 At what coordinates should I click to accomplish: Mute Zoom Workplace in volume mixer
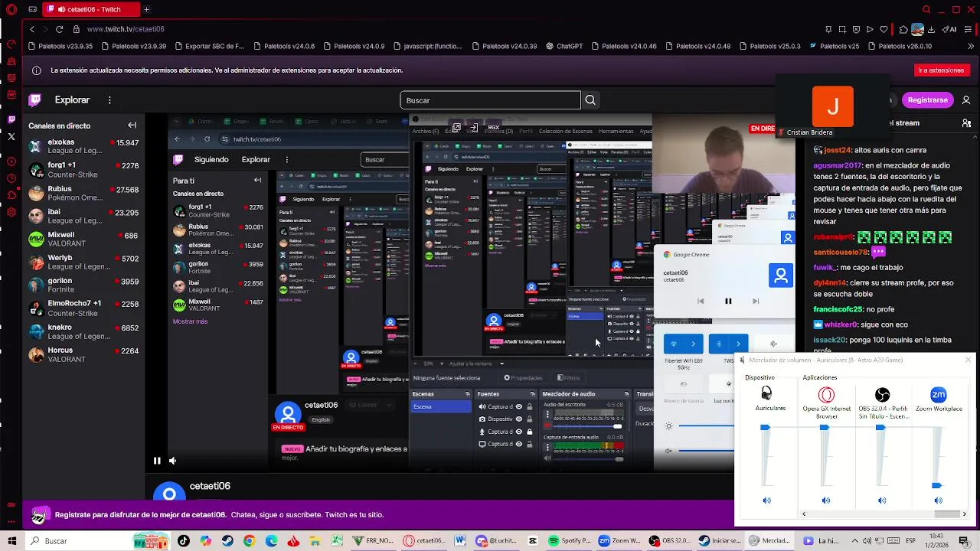[x=938, y=500]
